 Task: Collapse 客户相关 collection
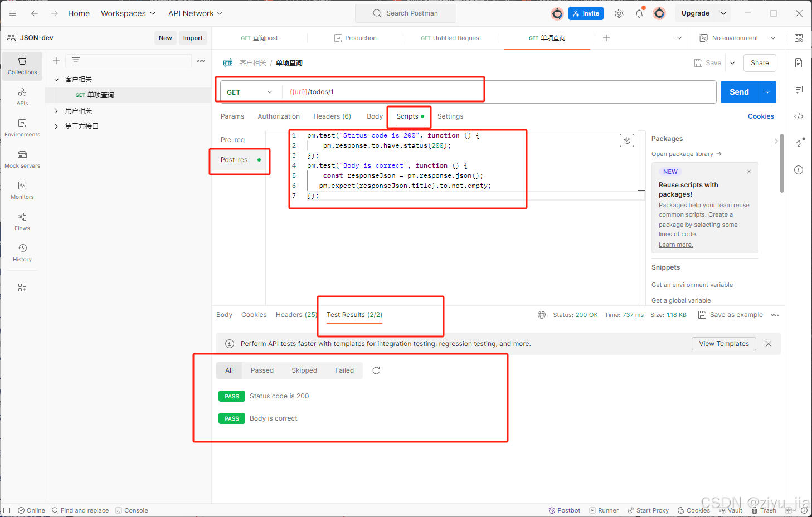(x=56, y=80)
